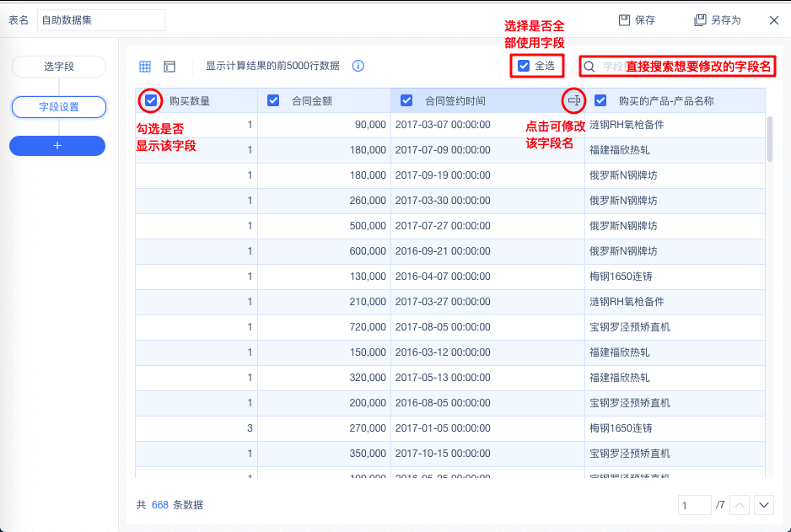Select the 合同签约时间 column header text

tap(455, 101)
